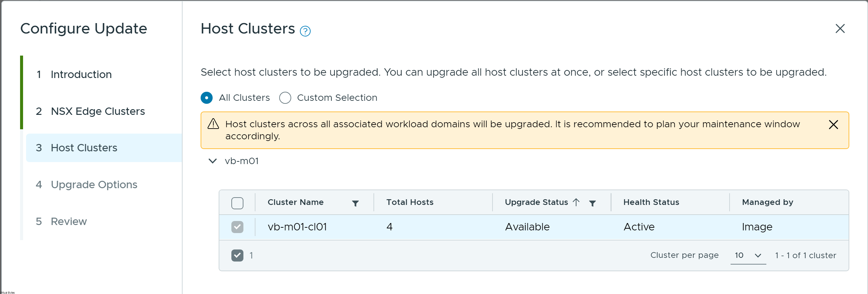Image resolution: width=868 pixels, height=294 pixels.
Task: Click the Active health status cell
Action: tap(639, 227)
